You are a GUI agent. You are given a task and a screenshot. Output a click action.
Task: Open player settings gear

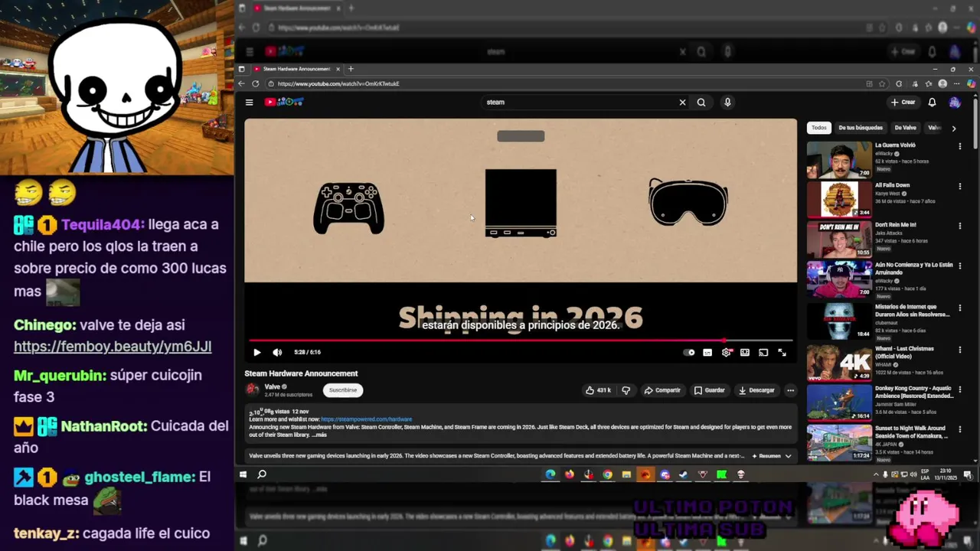point(726,352)
